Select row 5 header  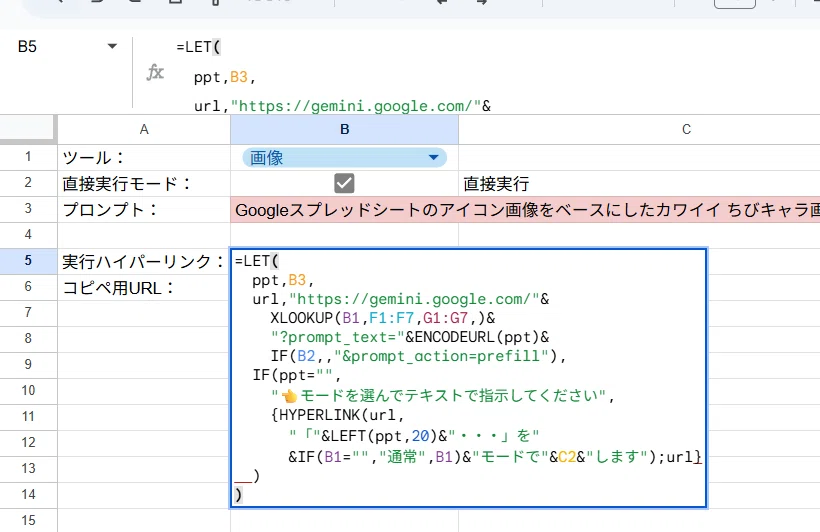(28, 261)
